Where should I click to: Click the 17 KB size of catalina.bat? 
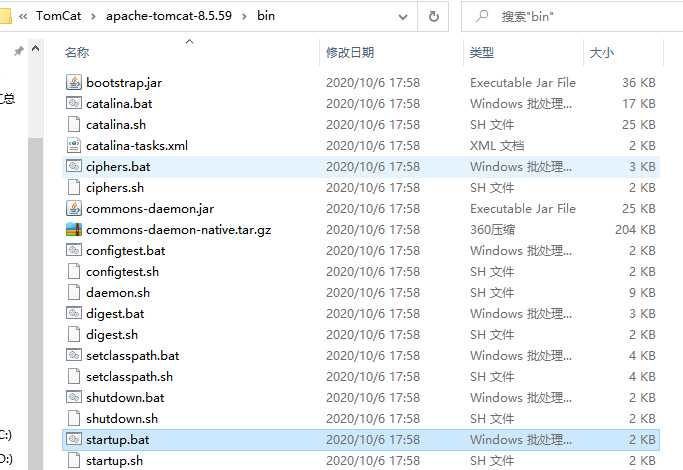pos(639,104)
